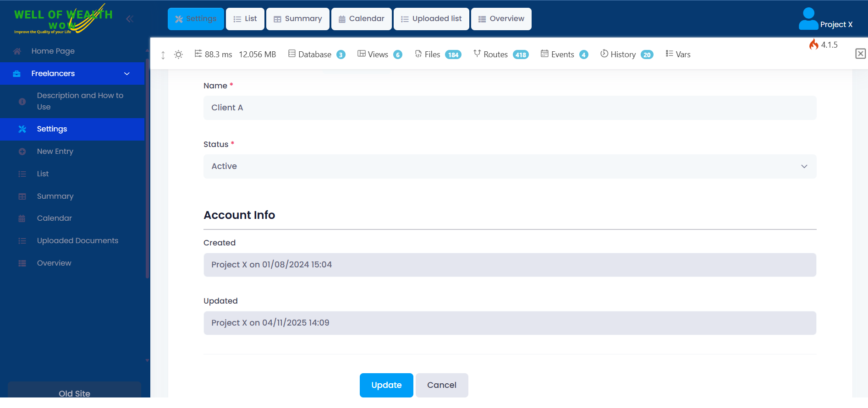This screenshot has height=408, width=868.
Task: Open the debug toolbar Events panel
Action: point(564,54)
